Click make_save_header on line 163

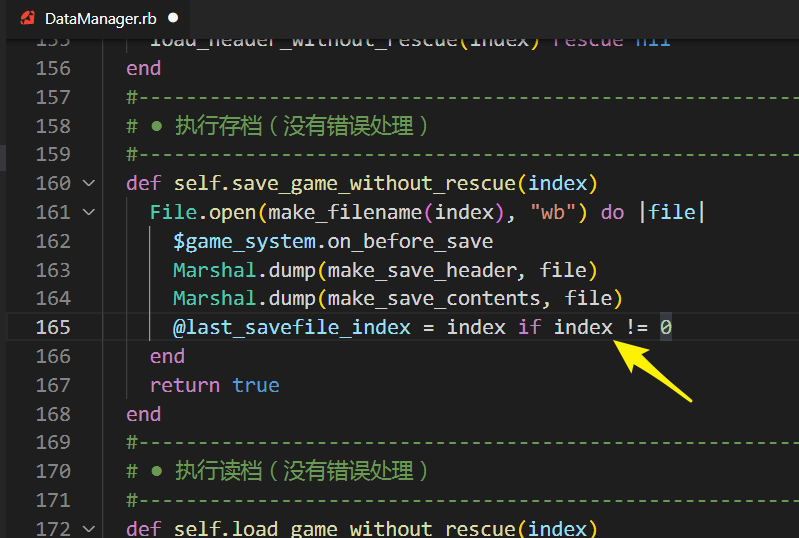(x=423, y=270)
